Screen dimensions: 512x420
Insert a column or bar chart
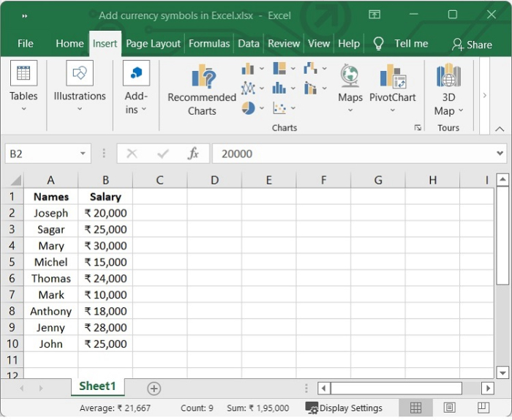(247, 69)
